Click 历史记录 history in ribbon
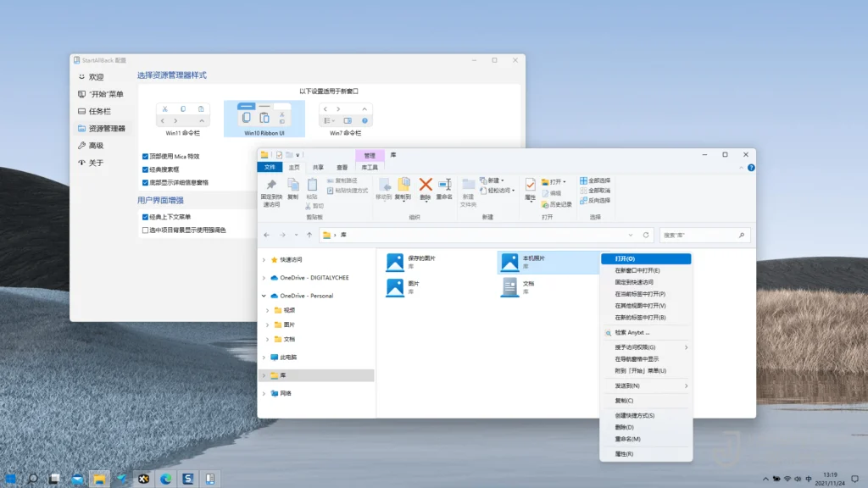Viewport: 868px width, 488px height. 557,205
